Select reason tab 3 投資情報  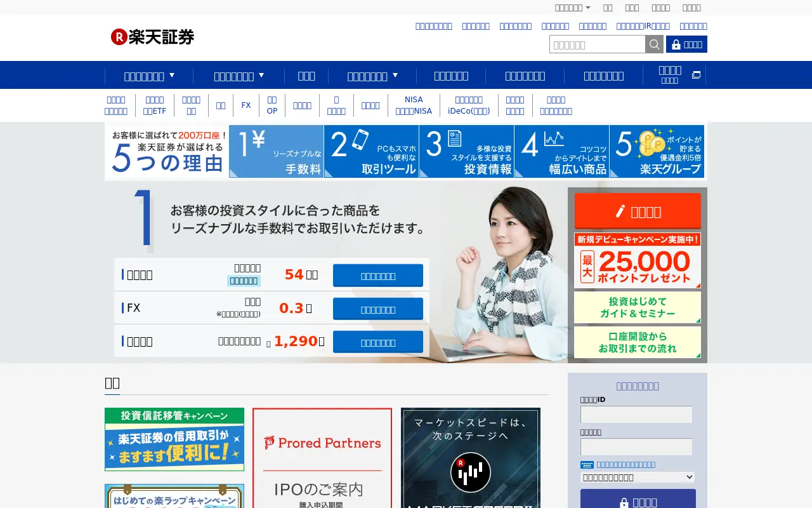[466, 151]
